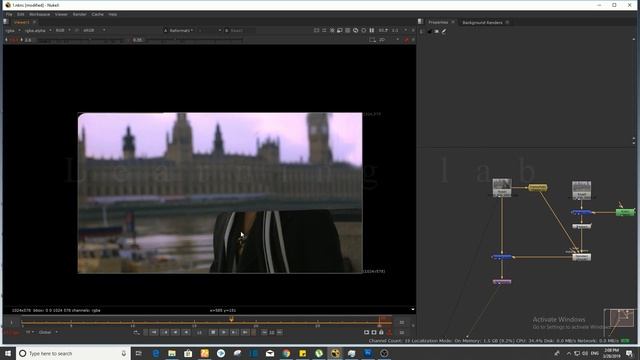
Task: Go to the first frame
Action: coord(154,332)
